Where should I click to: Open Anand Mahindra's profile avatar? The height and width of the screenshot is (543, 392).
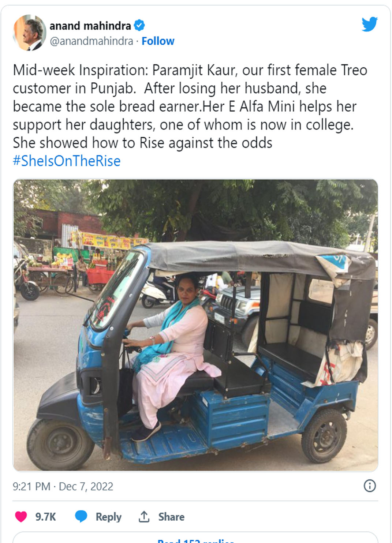[x=30, y=33]
